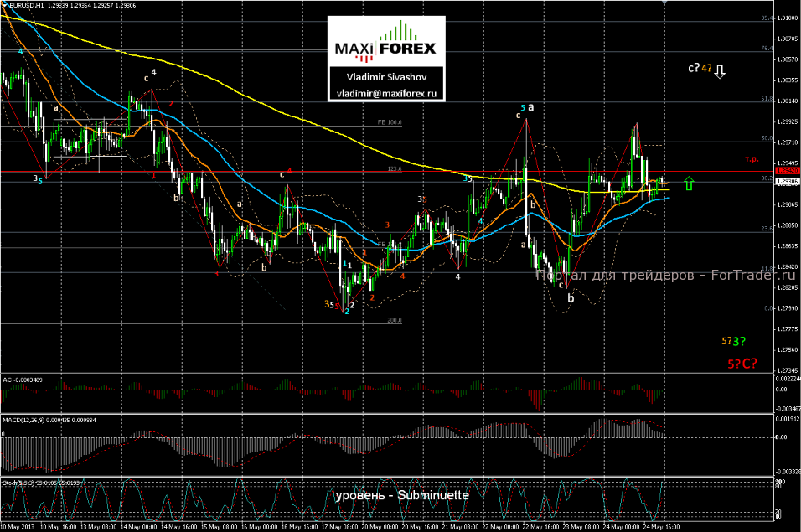Click the '17 May 08:00' time axis label
This screenshot has height=532, width=801.
coord(340,527)
